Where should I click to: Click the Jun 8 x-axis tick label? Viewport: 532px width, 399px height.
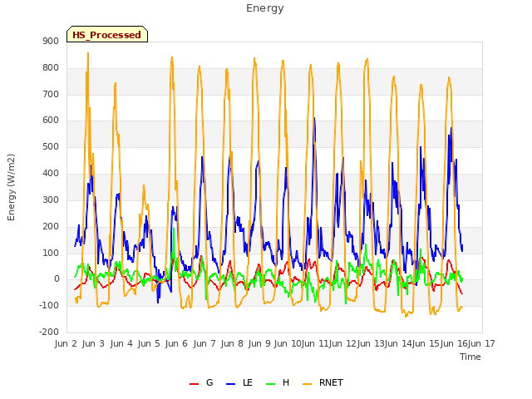232,343
